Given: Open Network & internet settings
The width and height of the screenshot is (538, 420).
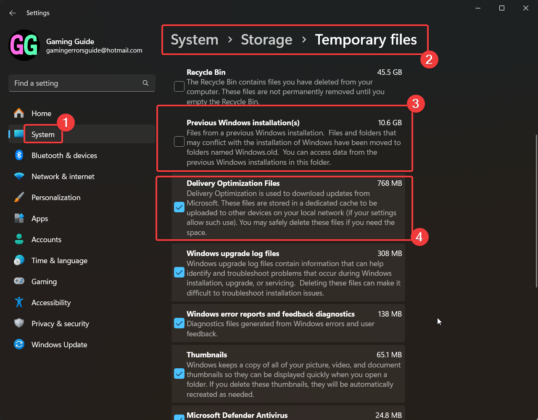Looking at the screenshot, I should 82,176.
